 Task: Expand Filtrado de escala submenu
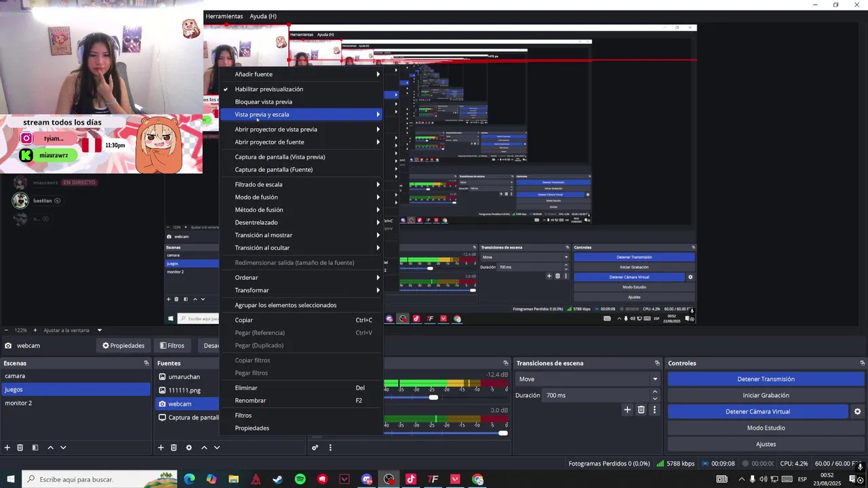301,184
